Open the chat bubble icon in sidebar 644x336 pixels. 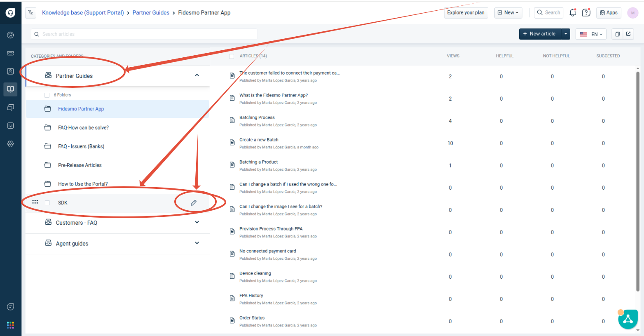pos(11,307)
